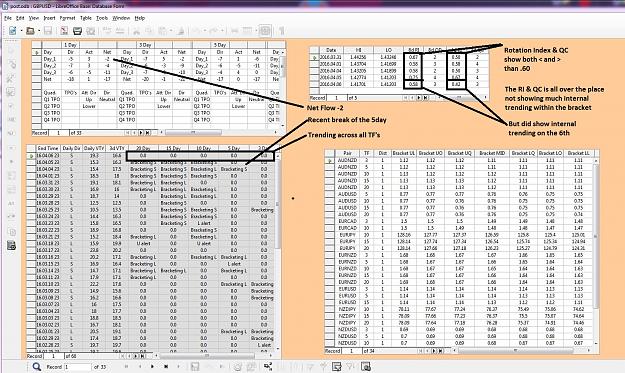Click the New document icon in toolbar

[13, 31]
